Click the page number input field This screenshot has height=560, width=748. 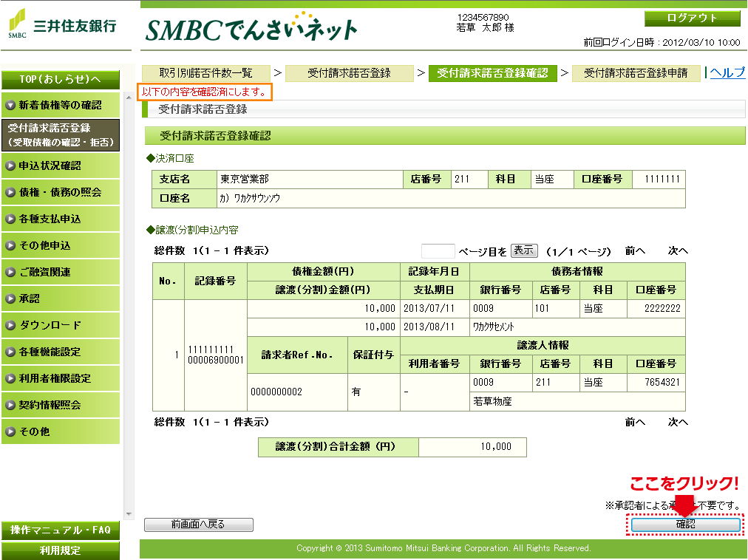[438, 251]
